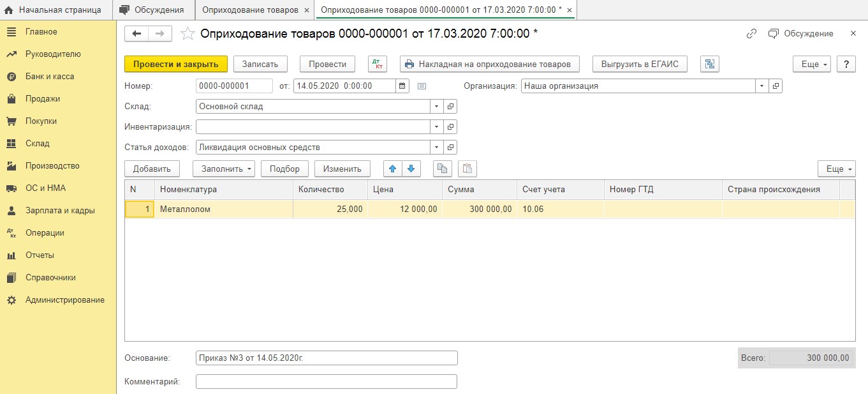Switch to the Обсуждения tab
868x394 pixels.
153,10
